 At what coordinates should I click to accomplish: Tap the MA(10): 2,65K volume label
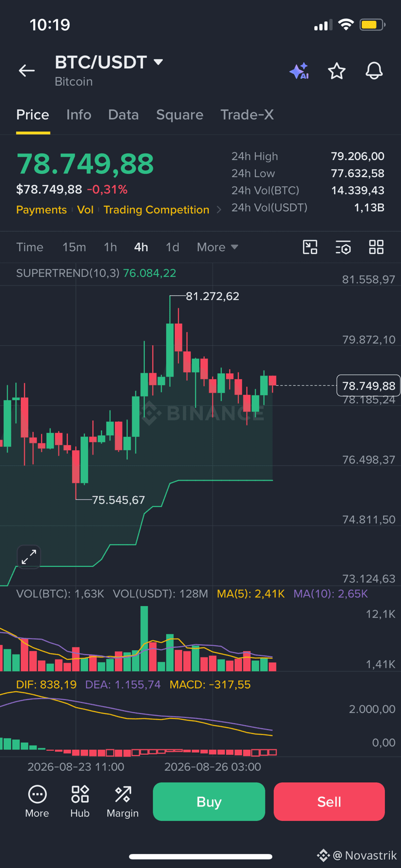(x=331, y=594)
